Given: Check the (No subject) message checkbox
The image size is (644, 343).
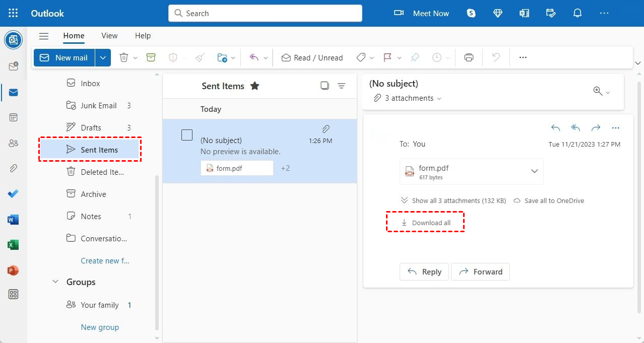Looking at the screenshot, I should [187, 135].
